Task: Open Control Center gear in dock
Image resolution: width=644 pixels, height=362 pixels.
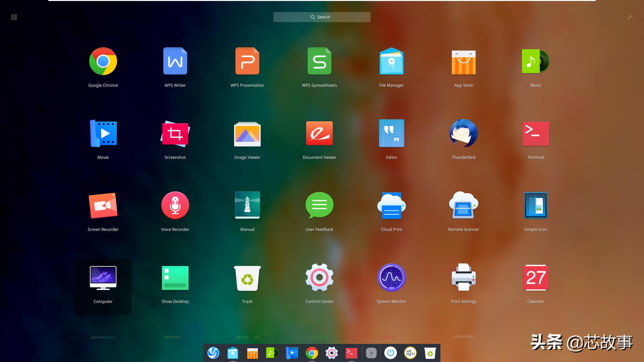Action: click(331, 353)
